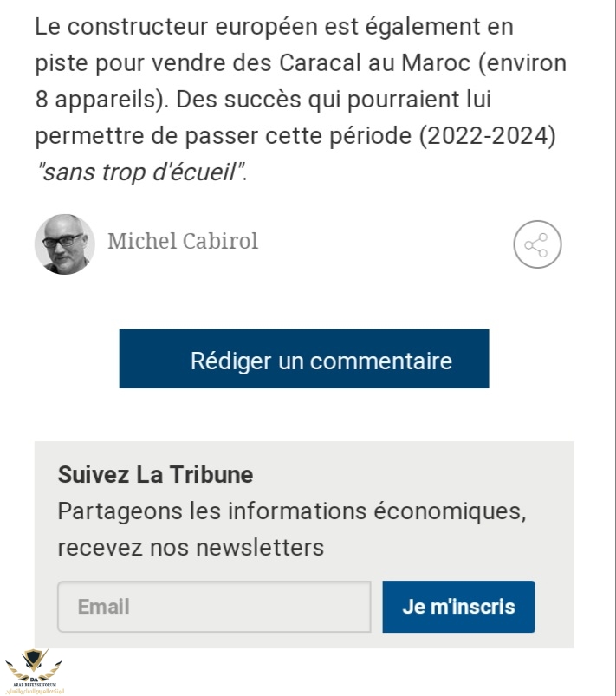Click the "recevez nos newsletters" text
This screenshot has width=616, height=696.
coord(191,547)
